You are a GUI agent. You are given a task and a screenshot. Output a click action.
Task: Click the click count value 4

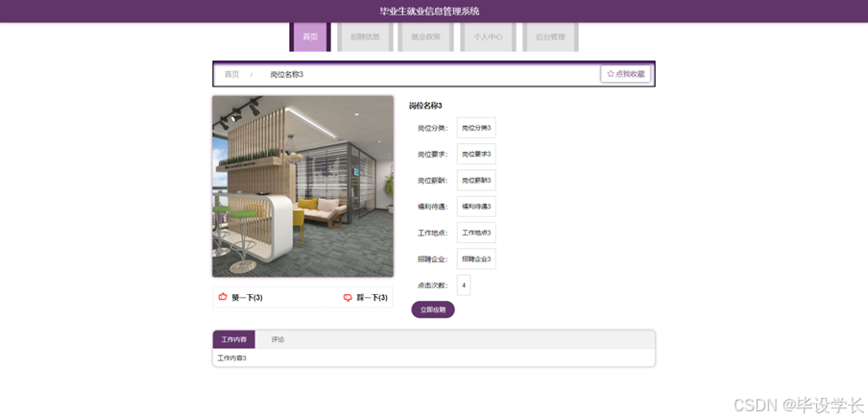(464, 285)
